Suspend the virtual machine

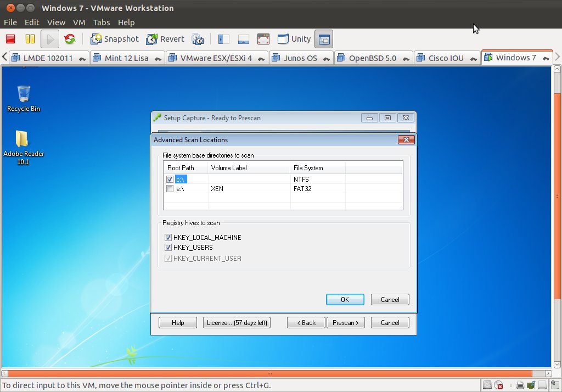point(30,39)
